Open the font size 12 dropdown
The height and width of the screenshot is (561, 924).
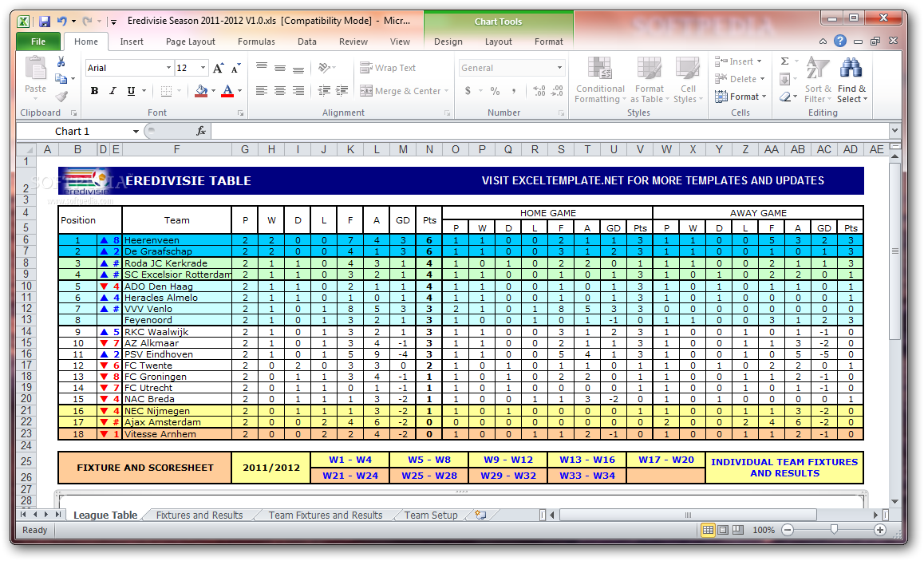pos(203,68)
